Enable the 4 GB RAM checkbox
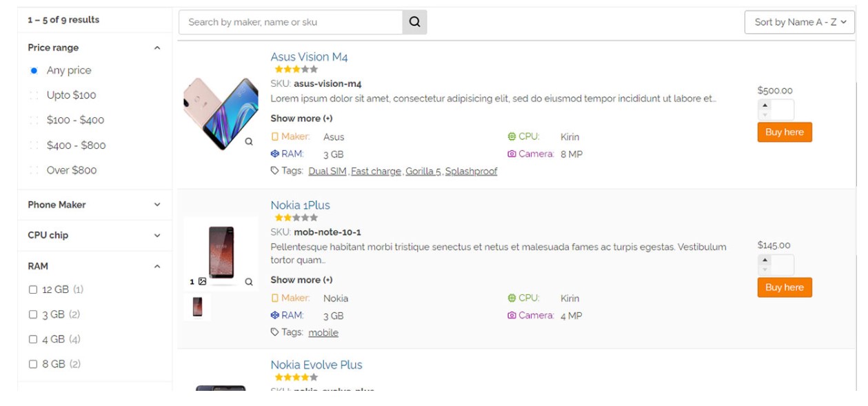Screen dimensions: 868x406 tap(33, 339)
